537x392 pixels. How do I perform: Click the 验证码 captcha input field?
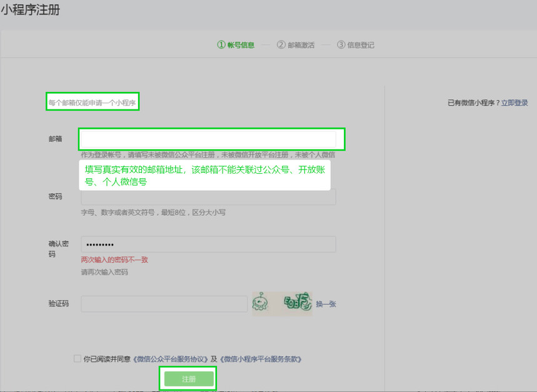tap(164, 304)
